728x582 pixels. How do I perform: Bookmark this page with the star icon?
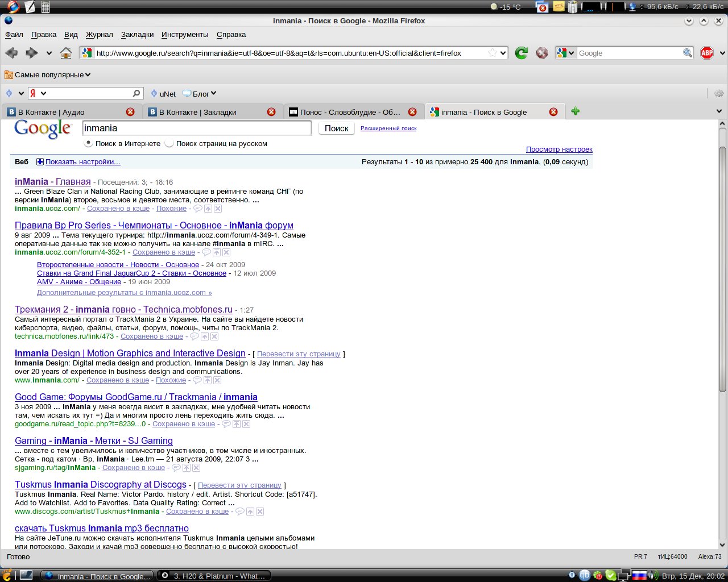point(493,53)
